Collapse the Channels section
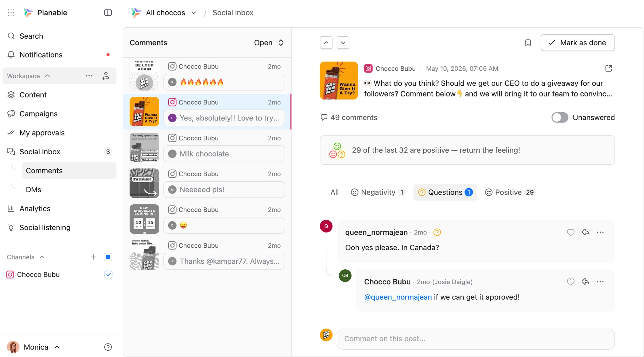The image size is (644, 357). (x=42, y=257)
